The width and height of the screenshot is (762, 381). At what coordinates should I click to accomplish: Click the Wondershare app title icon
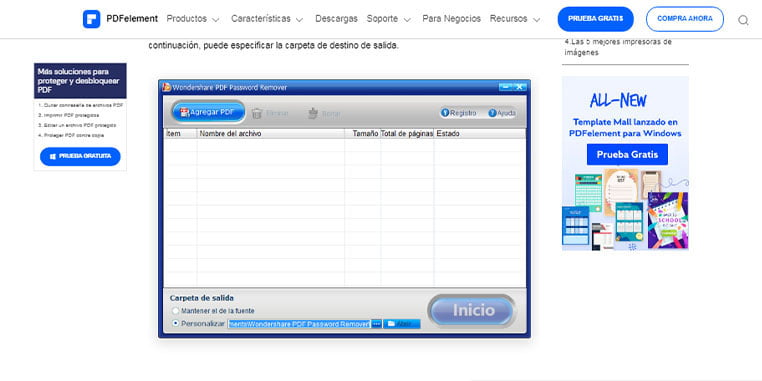coord(166,87)
